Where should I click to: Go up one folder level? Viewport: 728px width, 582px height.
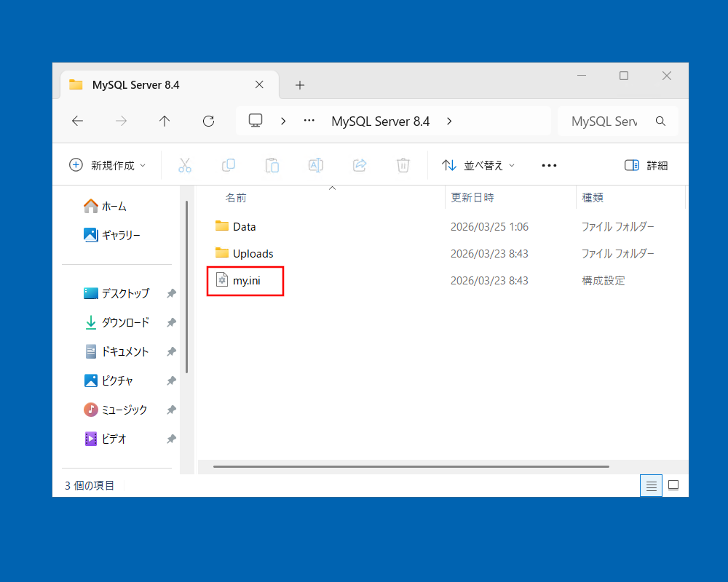[165, 121]
